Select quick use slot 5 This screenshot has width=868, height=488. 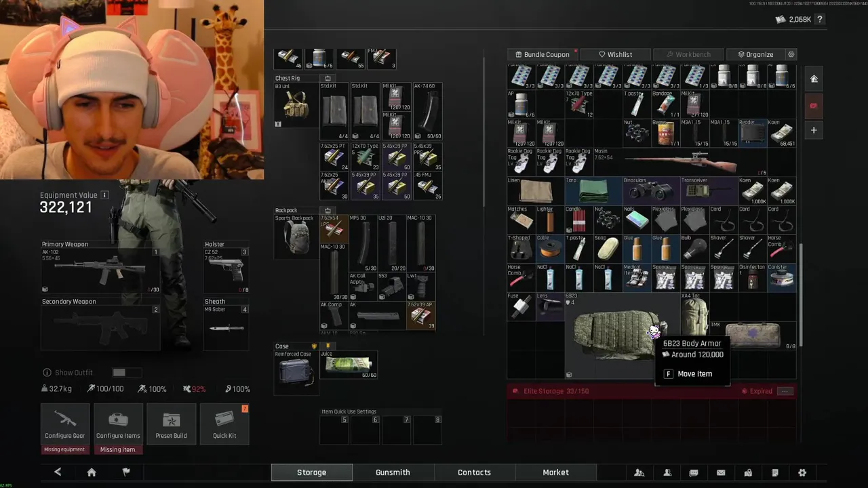[x=334, y=430]
